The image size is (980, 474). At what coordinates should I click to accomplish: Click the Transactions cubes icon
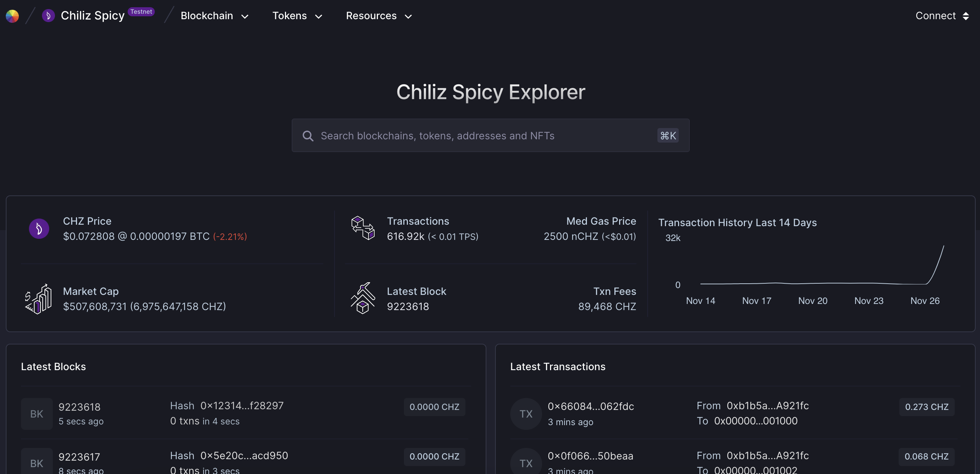(x=363, y=228)
